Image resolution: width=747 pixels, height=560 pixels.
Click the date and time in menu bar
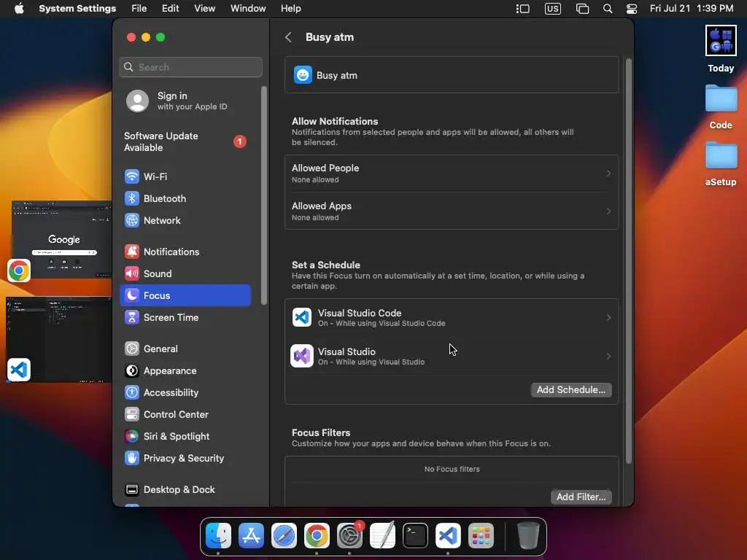click(692, 9)
